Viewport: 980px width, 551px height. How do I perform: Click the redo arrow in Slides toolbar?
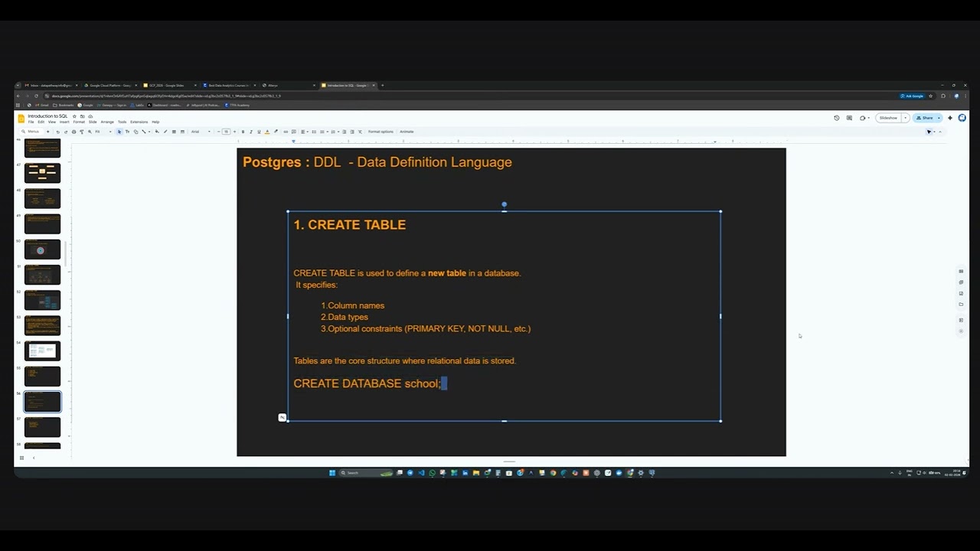(x=66, y=132)
